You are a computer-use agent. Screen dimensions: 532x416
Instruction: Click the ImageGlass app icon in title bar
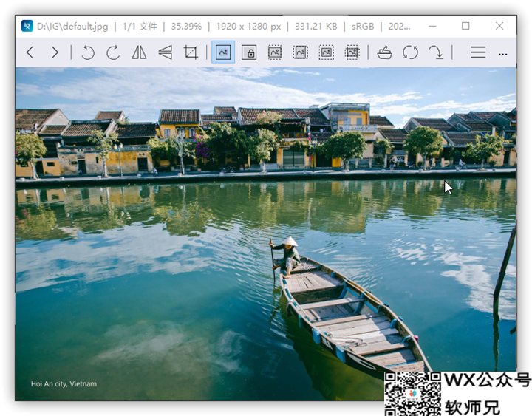click(27, 26)
